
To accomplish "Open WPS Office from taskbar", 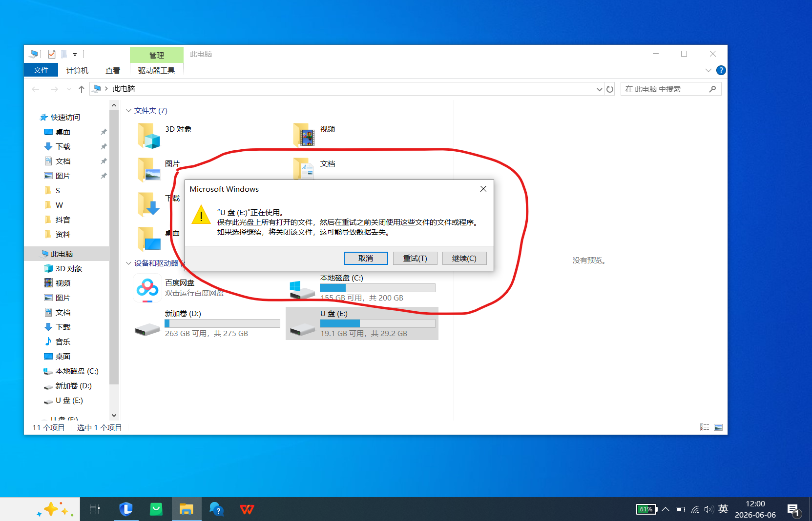I will [x=247, y=509].
